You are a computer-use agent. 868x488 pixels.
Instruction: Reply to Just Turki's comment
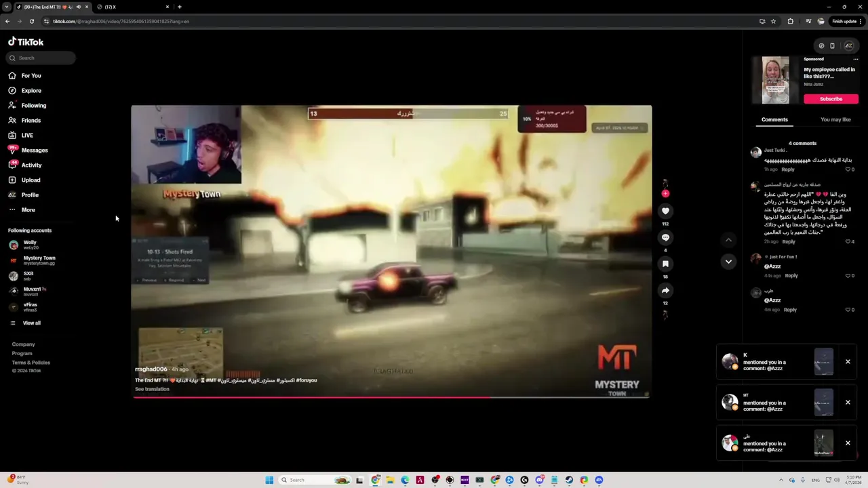788,169
